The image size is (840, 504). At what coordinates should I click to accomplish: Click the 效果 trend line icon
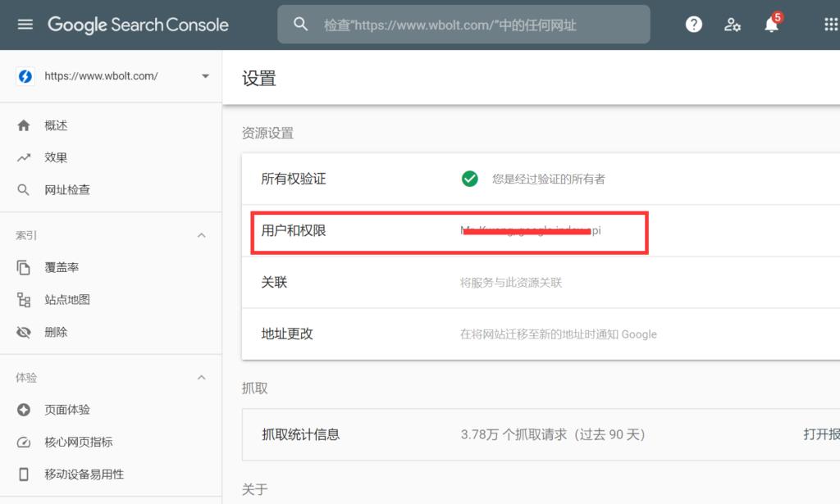pos(24,157)
